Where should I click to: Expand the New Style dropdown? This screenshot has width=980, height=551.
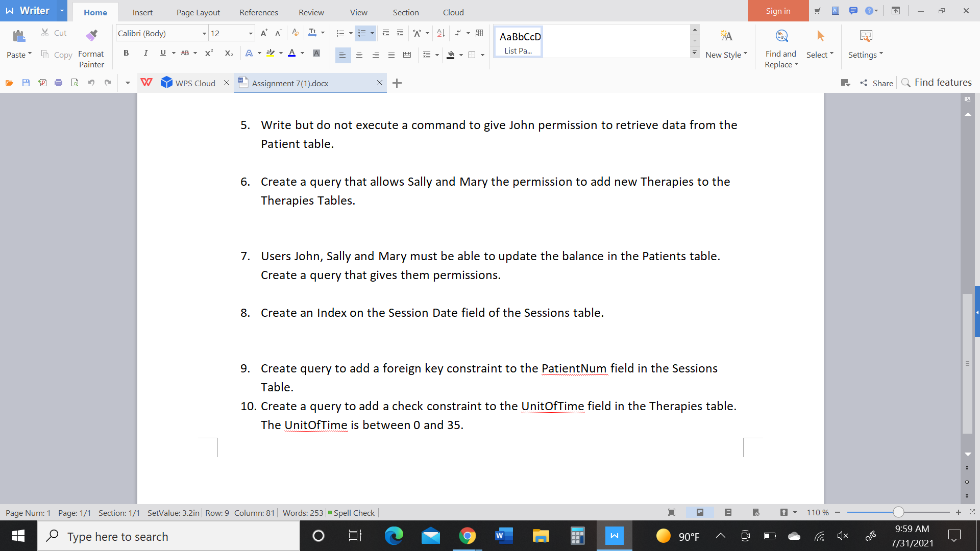click(745, 54)
